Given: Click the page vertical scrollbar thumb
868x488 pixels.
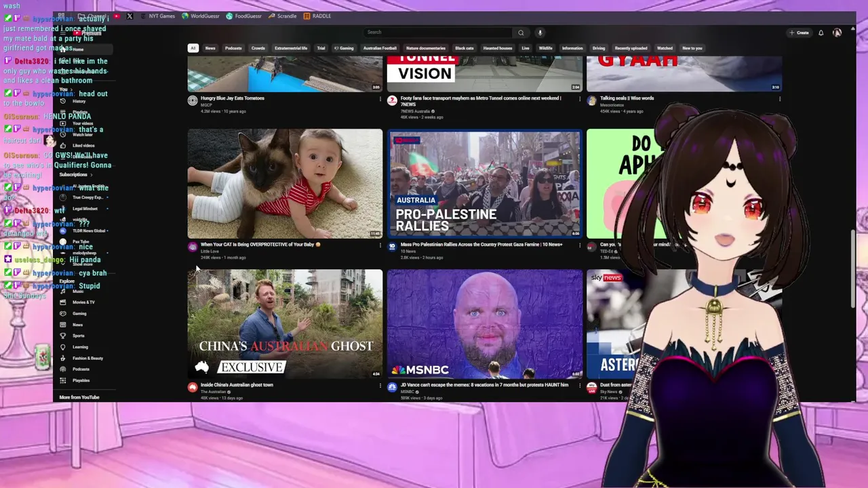Looking at the screenshot, I should (853, 270).
